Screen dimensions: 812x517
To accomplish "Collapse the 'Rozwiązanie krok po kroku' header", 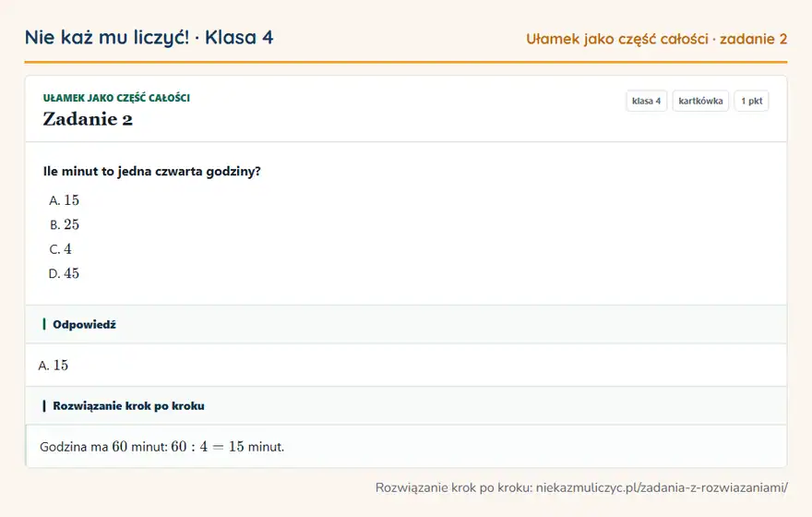I will [406, 405].
